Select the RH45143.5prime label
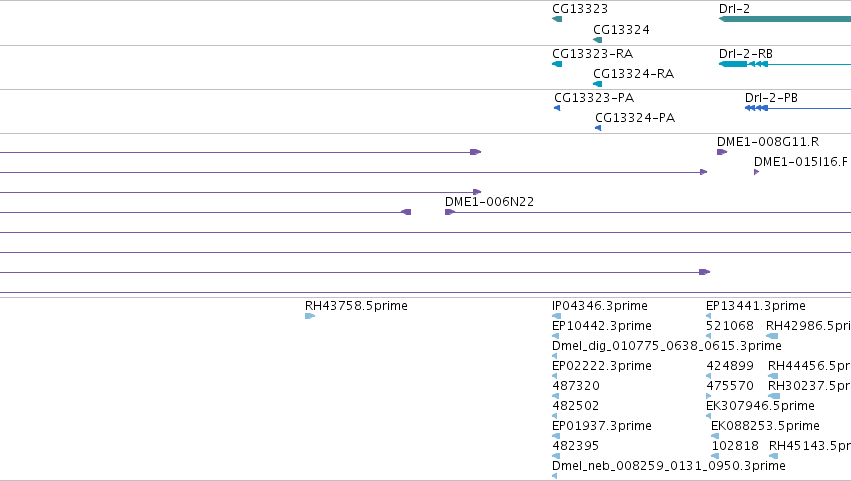The image size is (851, 481). [810, 446]
